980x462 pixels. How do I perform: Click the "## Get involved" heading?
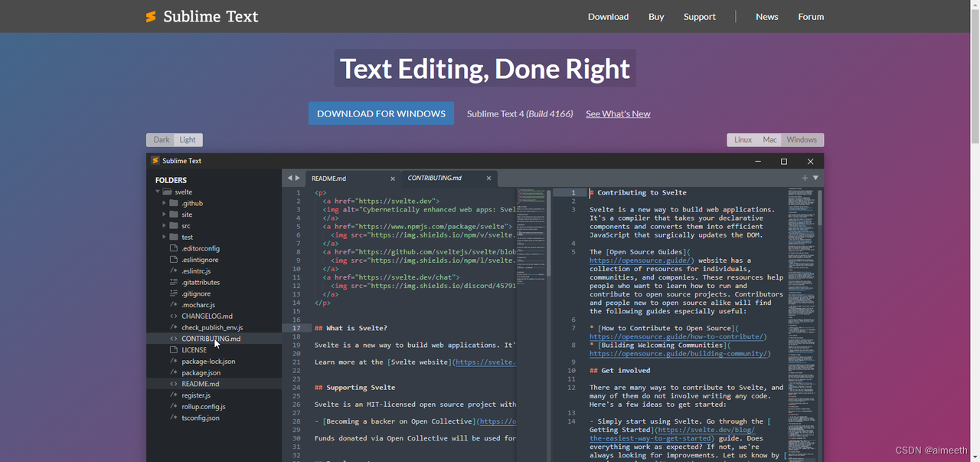coord(620,371)
